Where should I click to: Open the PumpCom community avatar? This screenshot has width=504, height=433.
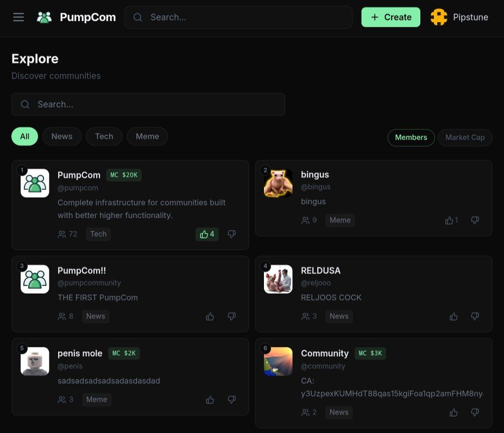coord(35,183)
